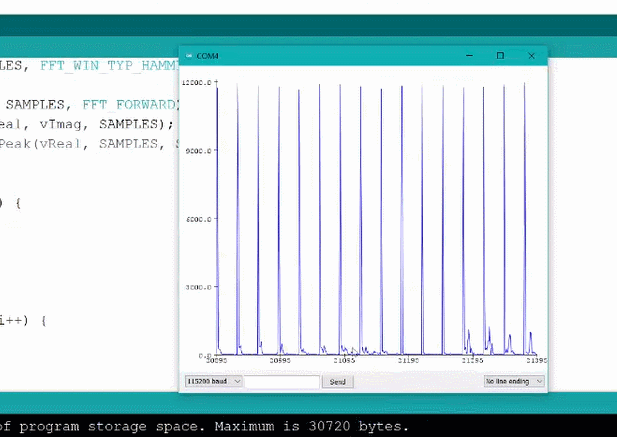Minimize the COM4 serial plotter window

[x=470, y=55]
